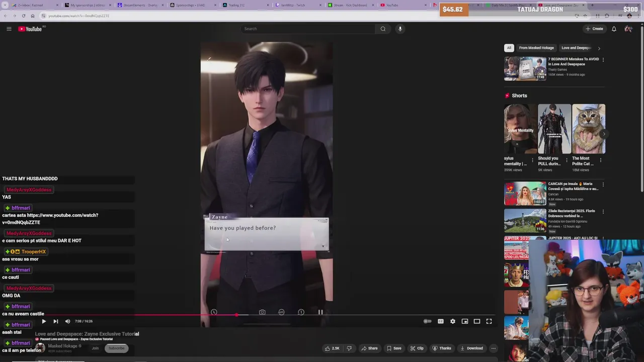This screenshot has width=644, height=362.
Task: Switch to the Stream Kick Dashboard tab
Action: (x=351, y=5)
